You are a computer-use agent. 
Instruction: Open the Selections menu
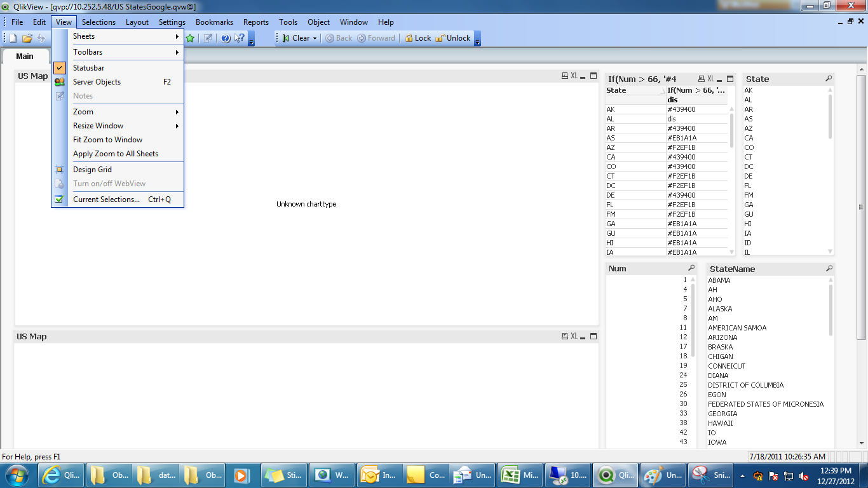coord(99,22)
